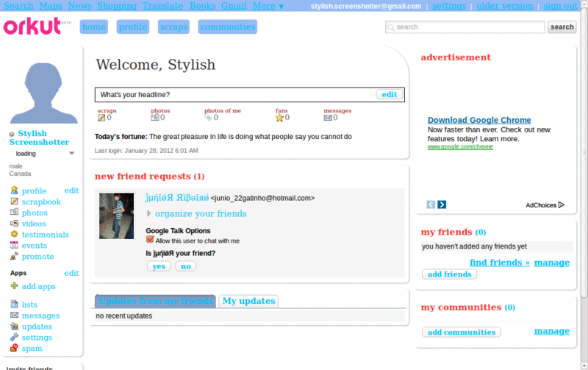Open settings link in top bar
This screenshot has height=370, width=588.
click(x=449, y=6)
